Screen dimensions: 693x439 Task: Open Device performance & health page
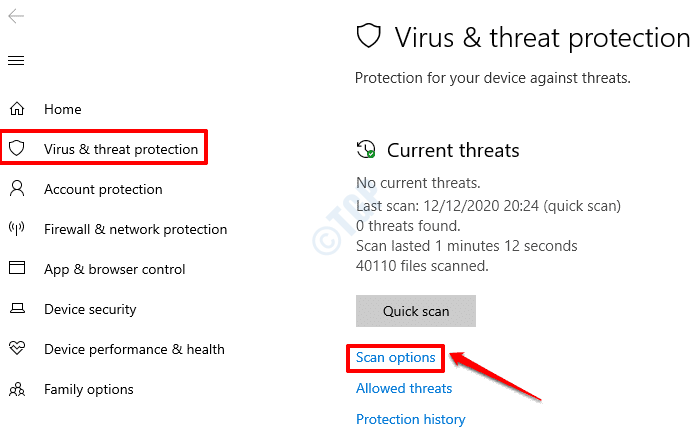[134, 349]
